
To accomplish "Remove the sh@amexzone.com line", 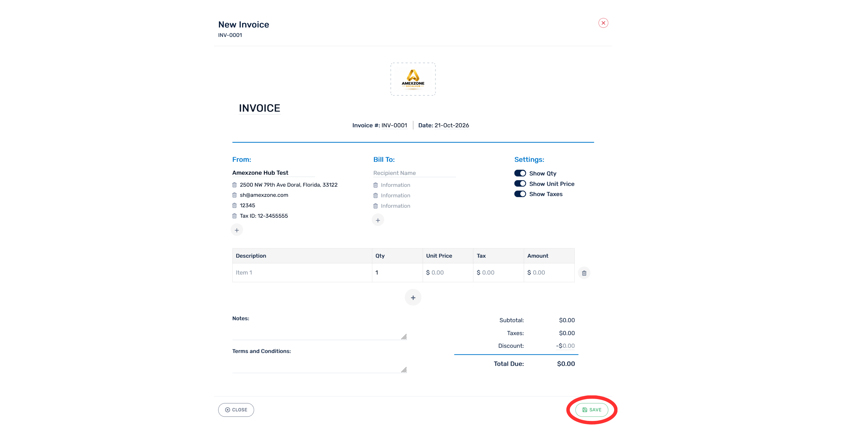I will (234, 195).
